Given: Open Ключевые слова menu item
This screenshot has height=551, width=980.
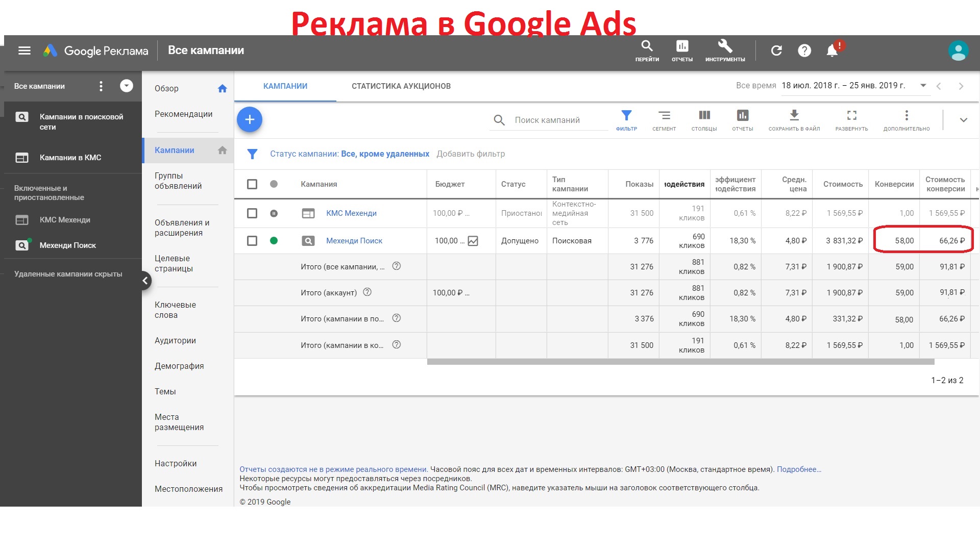Looking at the screenshot, I should (175, 310).
